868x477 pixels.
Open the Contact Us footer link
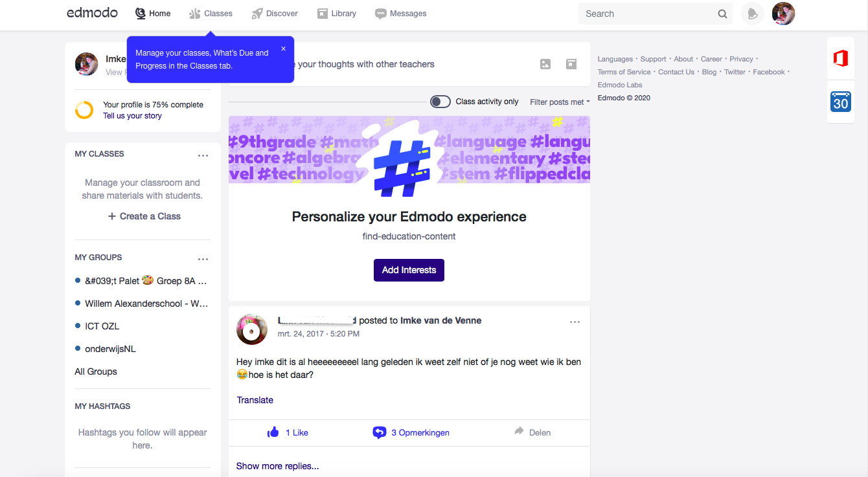pyautogui.click(x=676, y=72)
